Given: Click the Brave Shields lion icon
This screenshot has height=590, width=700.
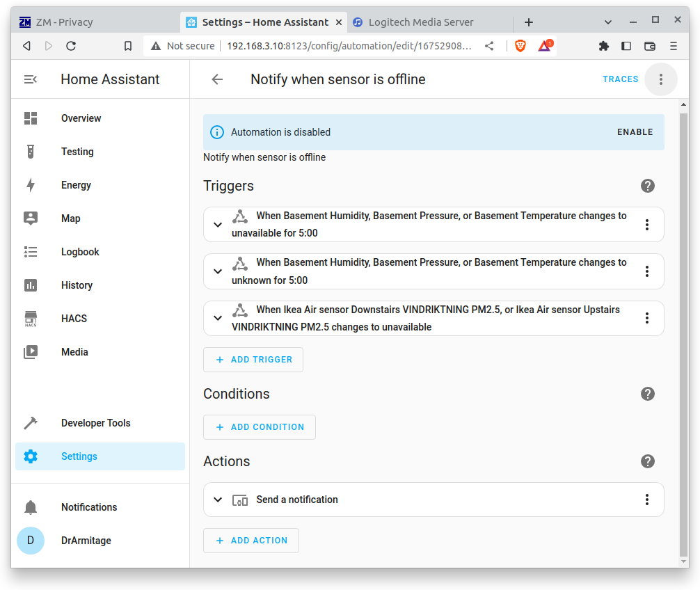Looking at the screenshot, I should (x=520, y=46).
